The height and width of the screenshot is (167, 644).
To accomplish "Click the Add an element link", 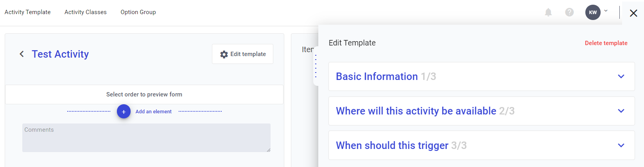I will tap(153, 112).
